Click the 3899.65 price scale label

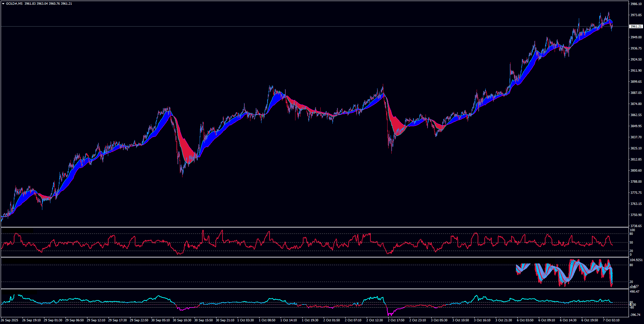pos(636,82)
